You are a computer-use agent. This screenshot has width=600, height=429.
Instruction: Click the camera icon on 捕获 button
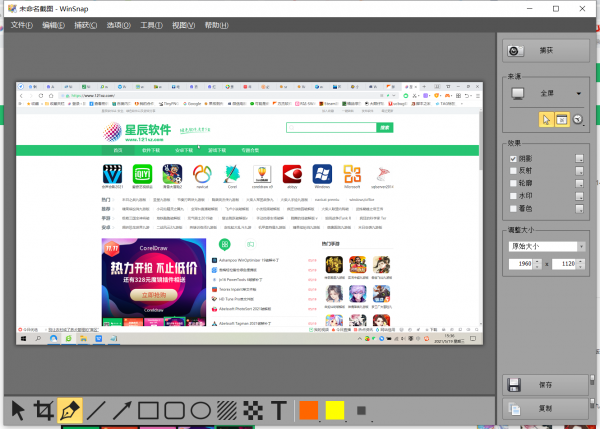click(x=515, y=51)
